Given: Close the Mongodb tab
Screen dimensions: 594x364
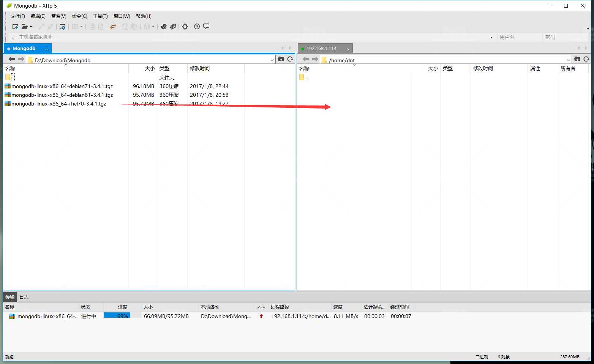Looking at the screenshot, I should pos(46,49).
